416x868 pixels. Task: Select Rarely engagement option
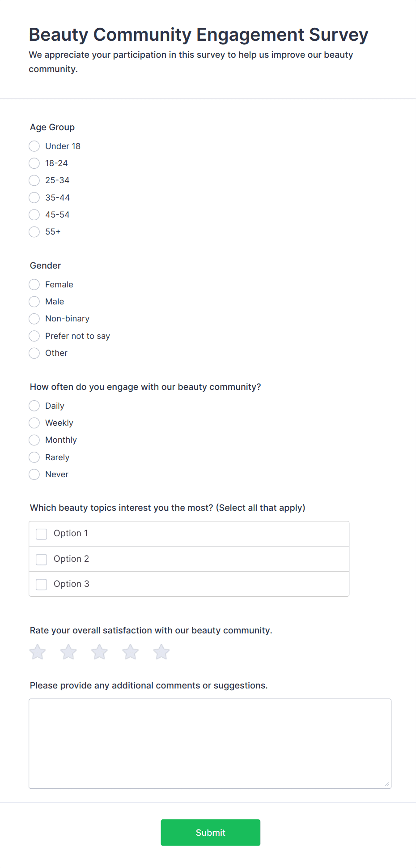(x=34, y=458)
